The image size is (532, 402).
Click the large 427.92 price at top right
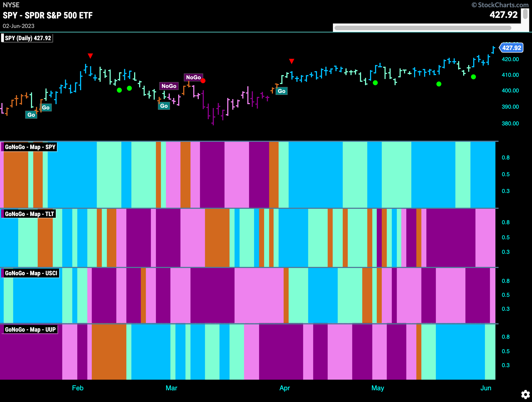click(504, 15)
